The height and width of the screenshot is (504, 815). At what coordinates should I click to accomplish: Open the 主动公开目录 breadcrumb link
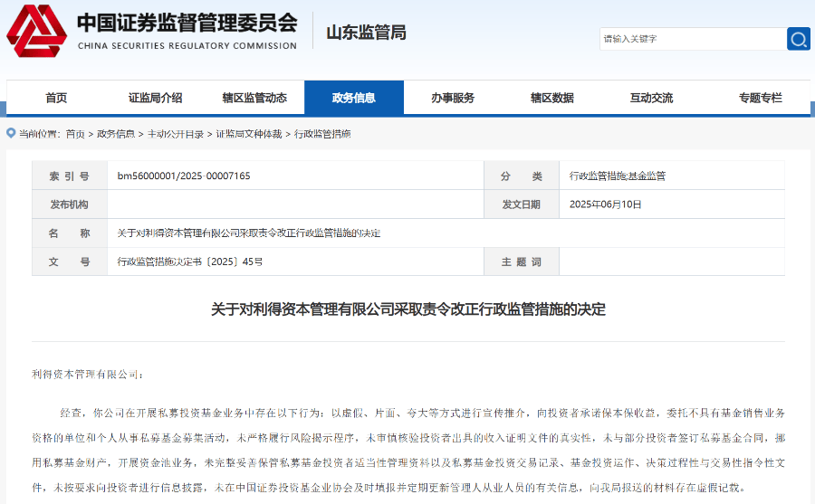tap(171, 134)
